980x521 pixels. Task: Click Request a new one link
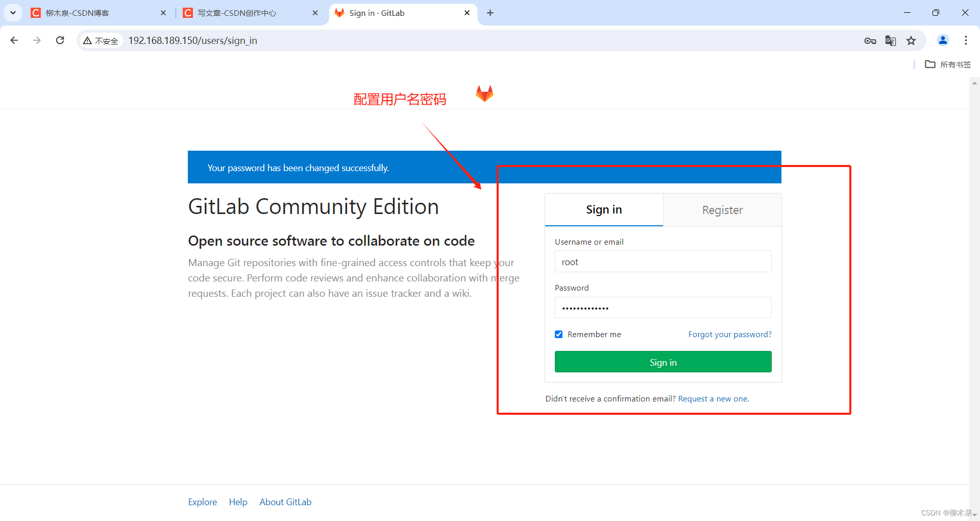pyautogui.click(x=714, y=399)
